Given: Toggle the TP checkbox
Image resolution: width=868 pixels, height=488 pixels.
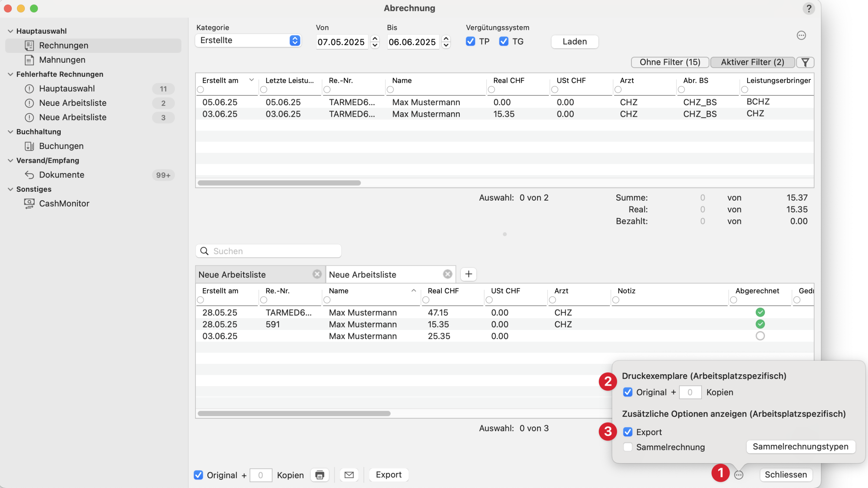Looking at the screenshot, I should [x=470, y=41].
